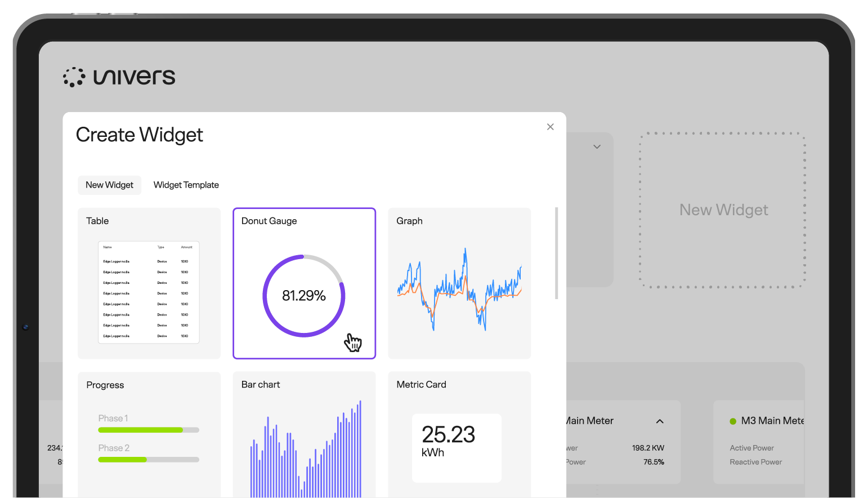Image resolution: width=868 pixels, height=498 pixels.
Task: Switch to the Widget Template tab
Action: 186,185
